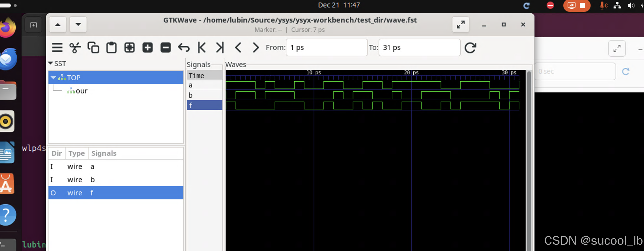This screenshot has width=644, height=251.
Task: Zoom out of the waveform
Action: 165,47
